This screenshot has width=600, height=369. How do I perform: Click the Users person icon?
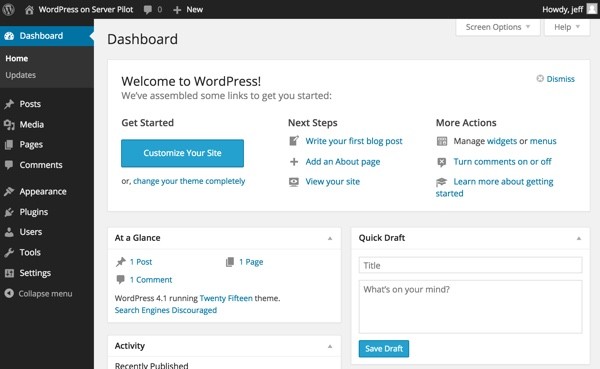coord(9,232)
